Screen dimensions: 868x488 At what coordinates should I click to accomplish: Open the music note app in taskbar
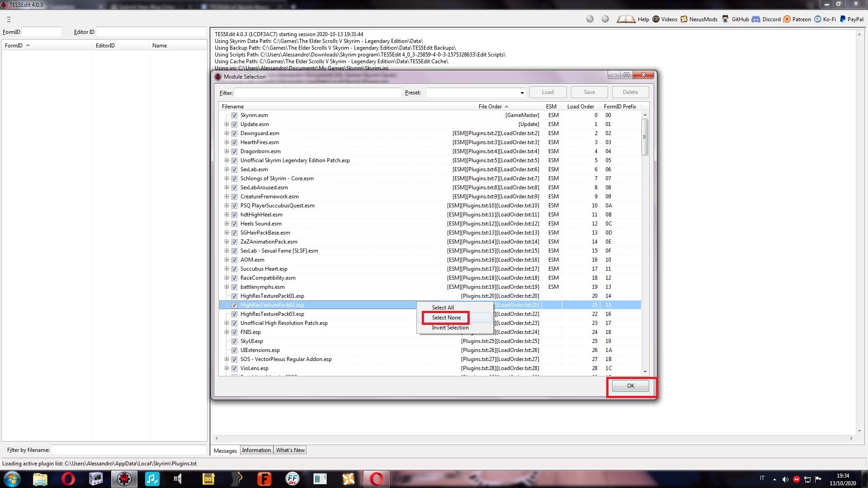152,479
